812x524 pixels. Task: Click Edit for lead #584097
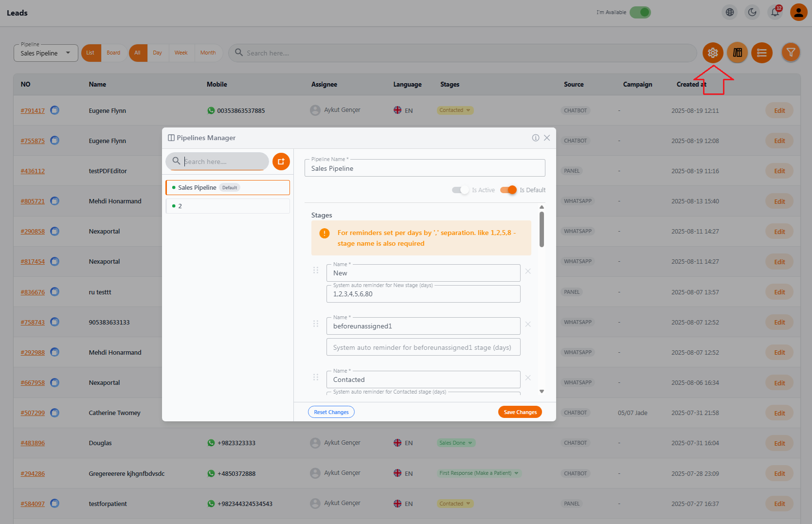pyautogui.click(x=779, y=504)
